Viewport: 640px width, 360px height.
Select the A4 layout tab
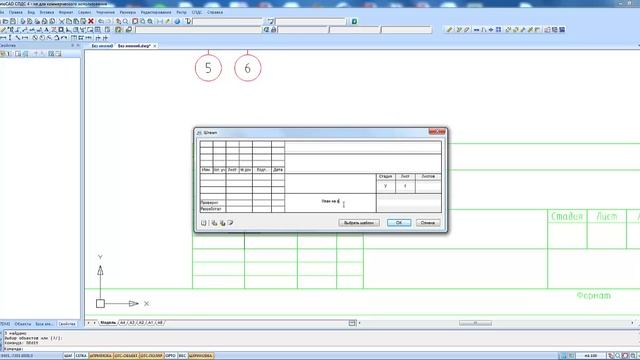pyautogui.click(x=122, y=323)
